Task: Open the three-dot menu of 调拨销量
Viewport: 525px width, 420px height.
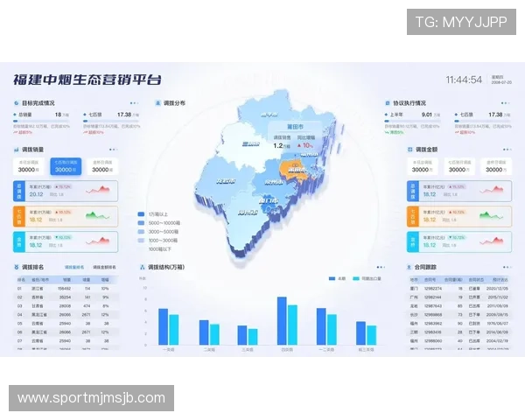Action: click(x=113, y=150)
